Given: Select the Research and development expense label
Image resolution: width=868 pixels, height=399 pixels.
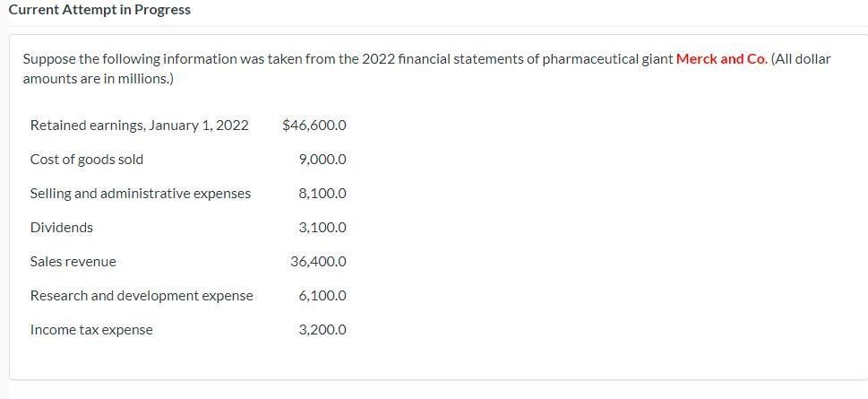Looking at the screenshot, I should click(x=142, y=296).
